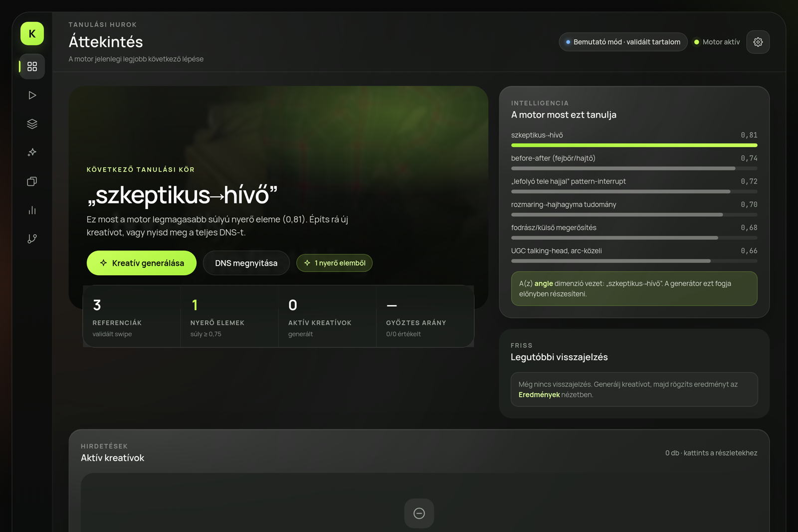The height and width of the screenshot is (532, 798).
Task: Open the play triangle icon in sidebar
Action: 32,95
